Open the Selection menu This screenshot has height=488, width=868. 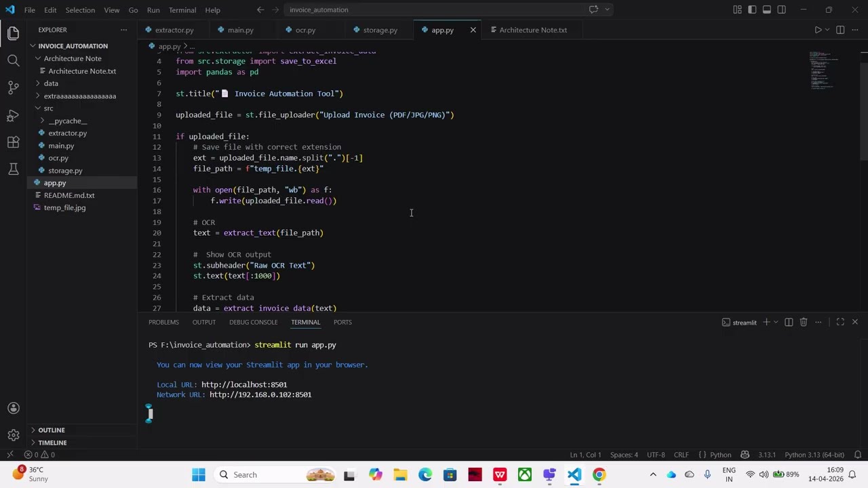(x=80, y=9)
